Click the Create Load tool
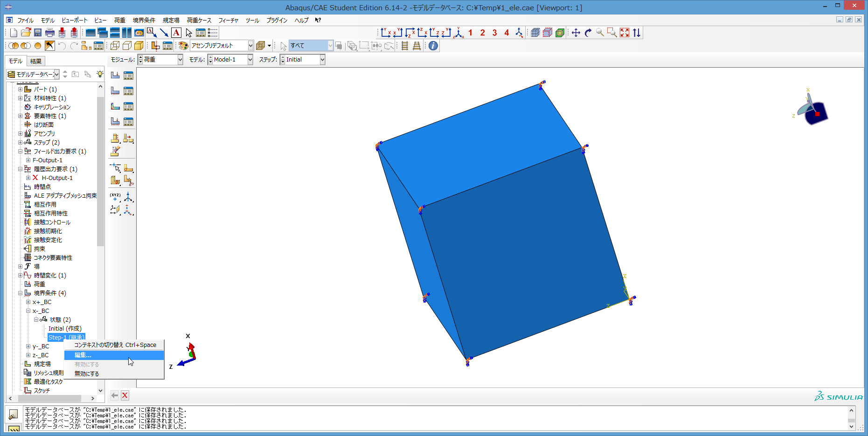 115,75
